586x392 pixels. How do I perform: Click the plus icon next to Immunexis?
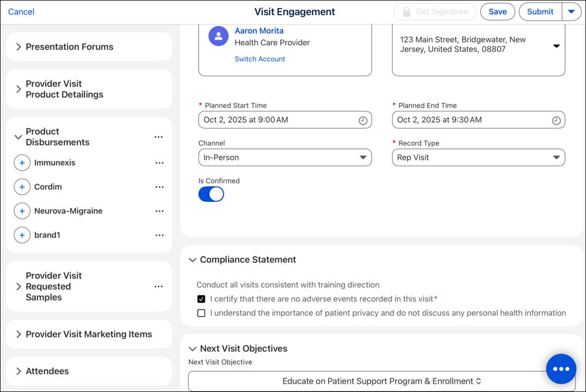click(22, 163)
